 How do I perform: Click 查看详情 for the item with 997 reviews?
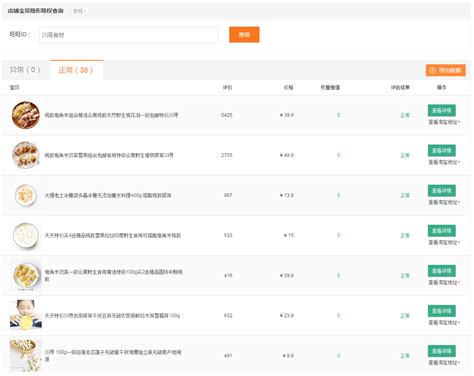(442, 190)
